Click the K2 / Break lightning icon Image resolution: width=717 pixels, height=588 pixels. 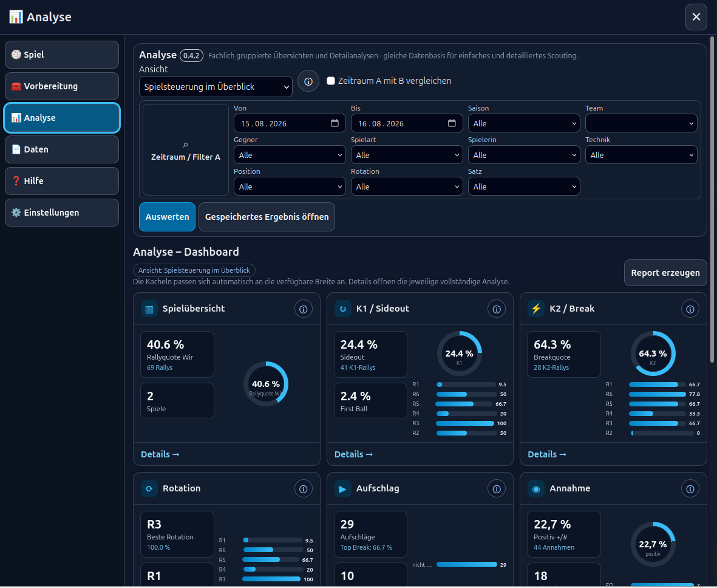point(536,309)
